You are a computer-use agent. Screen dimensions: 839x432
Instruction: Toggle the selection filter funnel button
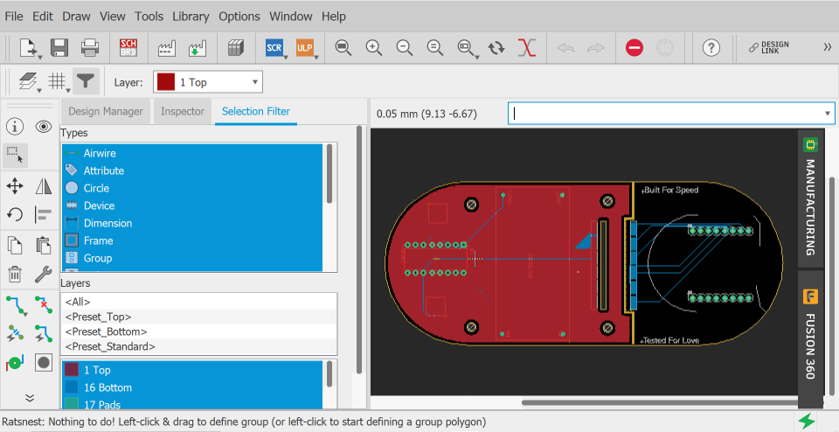[x=86, y=82]
